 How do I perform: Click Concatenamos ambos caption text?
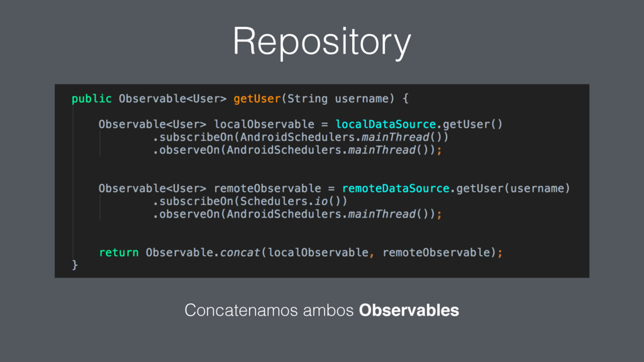pos(269,310)
